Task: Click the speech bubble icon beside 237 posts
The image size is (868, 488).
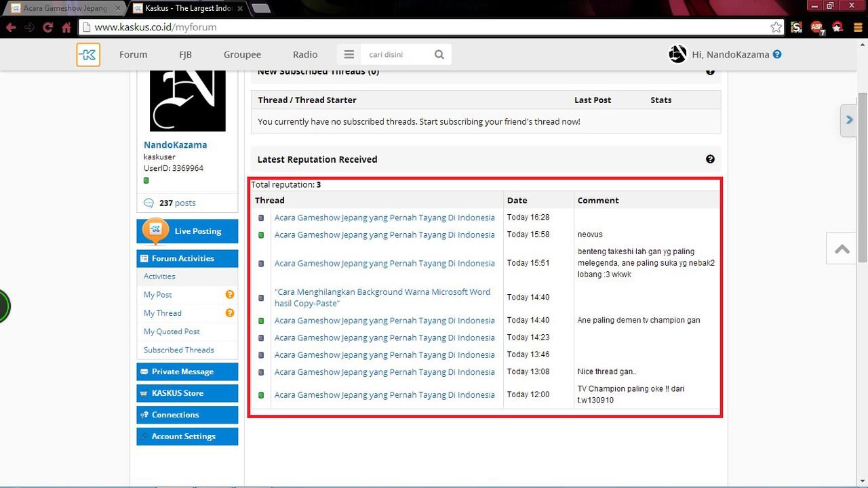Action: pos(149,203)
